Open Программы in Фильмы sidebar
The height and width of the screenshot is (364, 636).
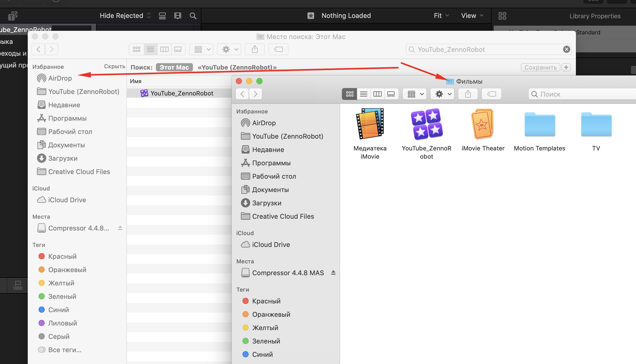pyautogui.click(x=266, y=163)
